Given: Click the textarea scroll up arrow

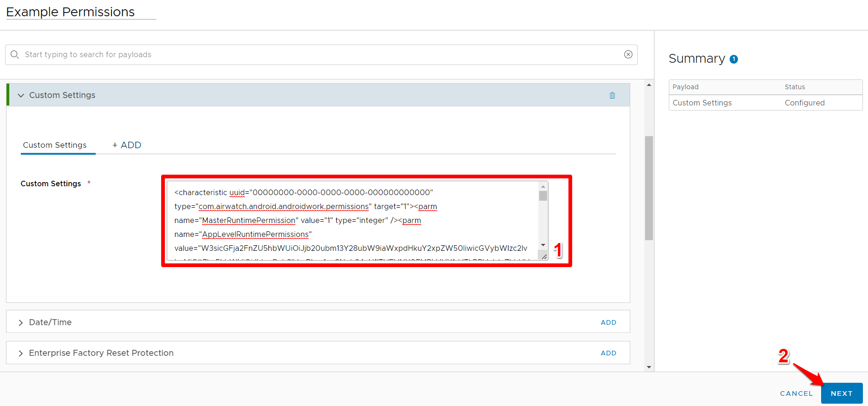Looking at the screenshot, I should (x=543, y=186).
